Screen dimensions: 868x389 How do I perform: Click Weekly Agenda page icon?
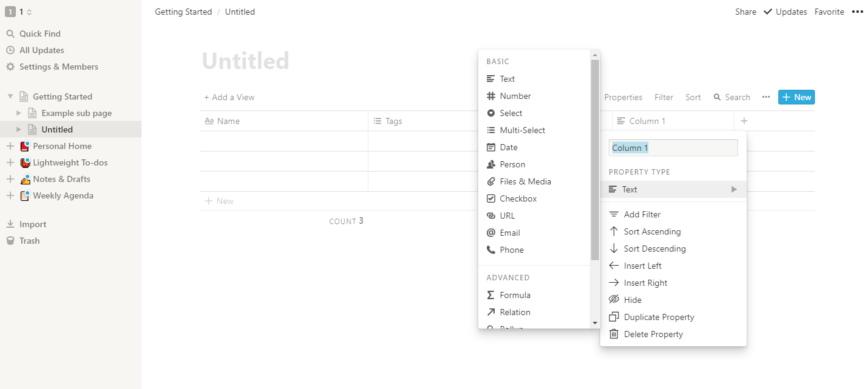pyautogui.click(x=25, y=195)
